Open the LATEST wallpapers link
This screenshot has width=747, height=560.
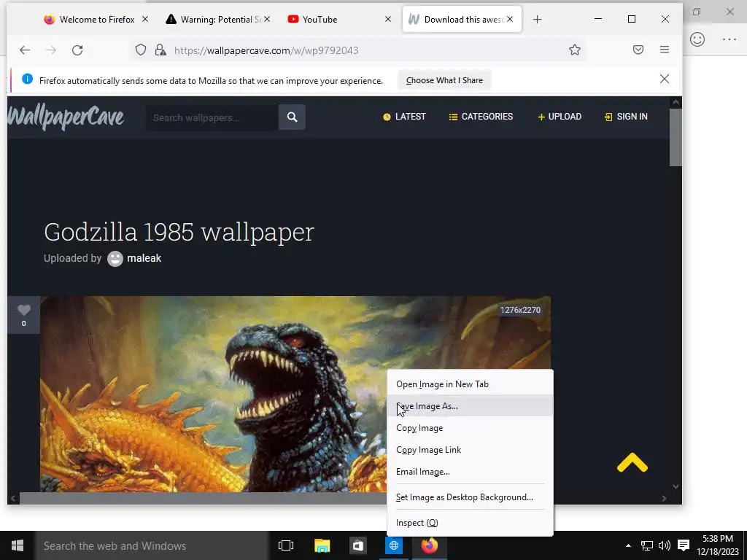click(x=404, y=117)
